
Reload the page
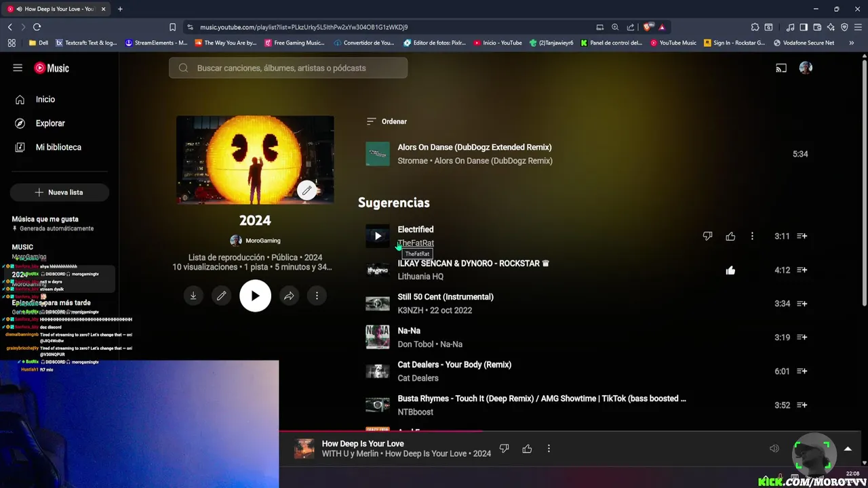tap(37, 27)
